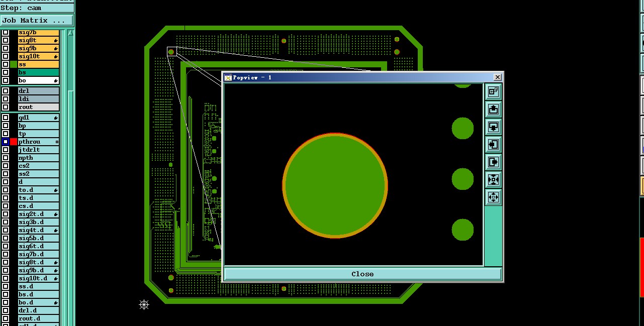
Task: Zoom in the Popview with inward-arrows icon
Action: [x=493, y=180]
